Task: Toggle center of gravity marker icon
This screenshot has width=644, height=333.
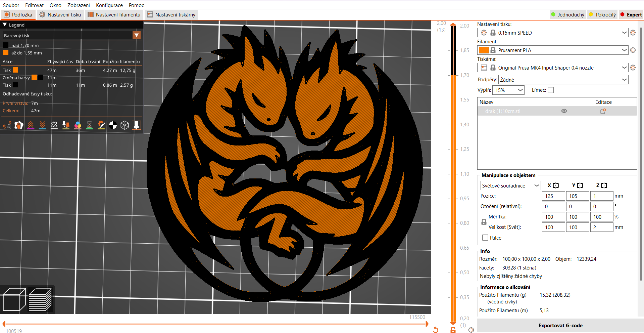Action: [113, 125]
